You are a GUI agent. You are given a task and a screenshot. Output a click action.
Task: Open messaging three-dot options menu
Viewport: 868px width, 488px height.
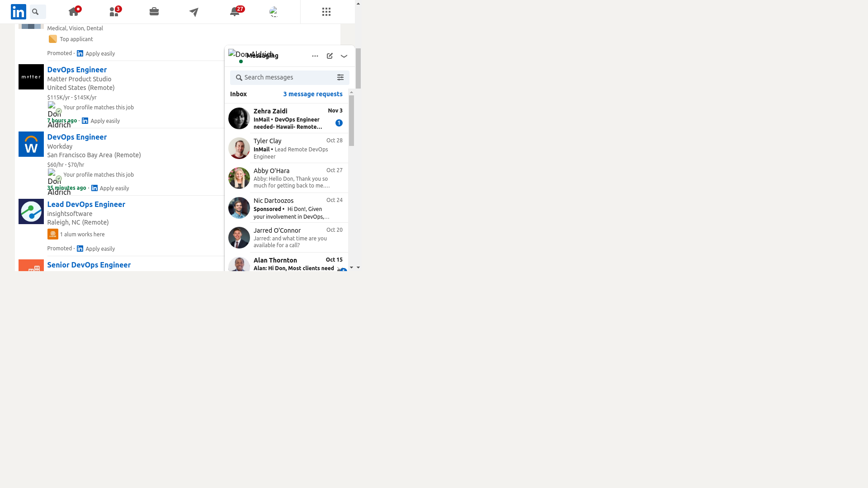pyautogui.click(x=315, y=56)
